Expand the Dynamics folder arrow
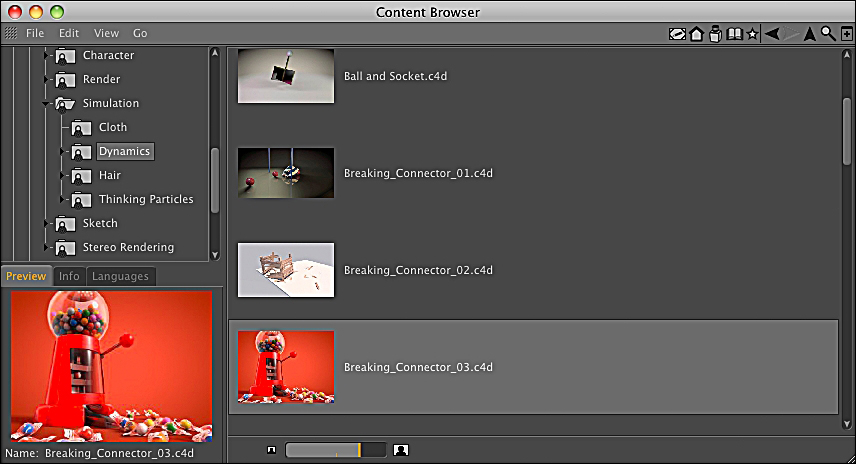Viewport: 856px width, 464px height. coord(62,152)
